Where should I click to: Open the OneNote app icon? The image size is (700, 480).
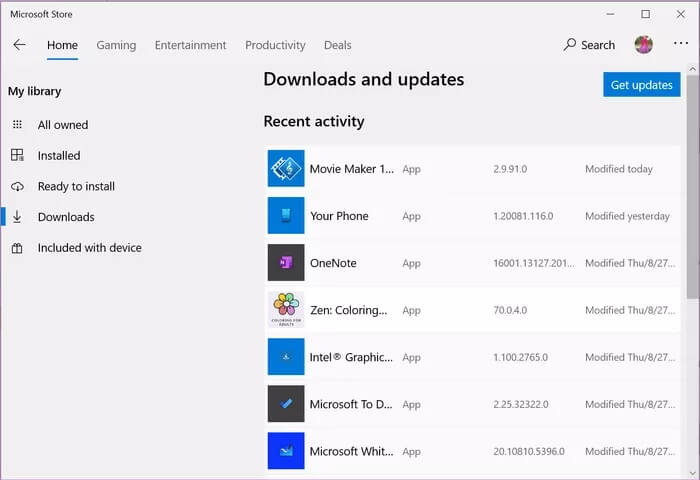(286, 263)
